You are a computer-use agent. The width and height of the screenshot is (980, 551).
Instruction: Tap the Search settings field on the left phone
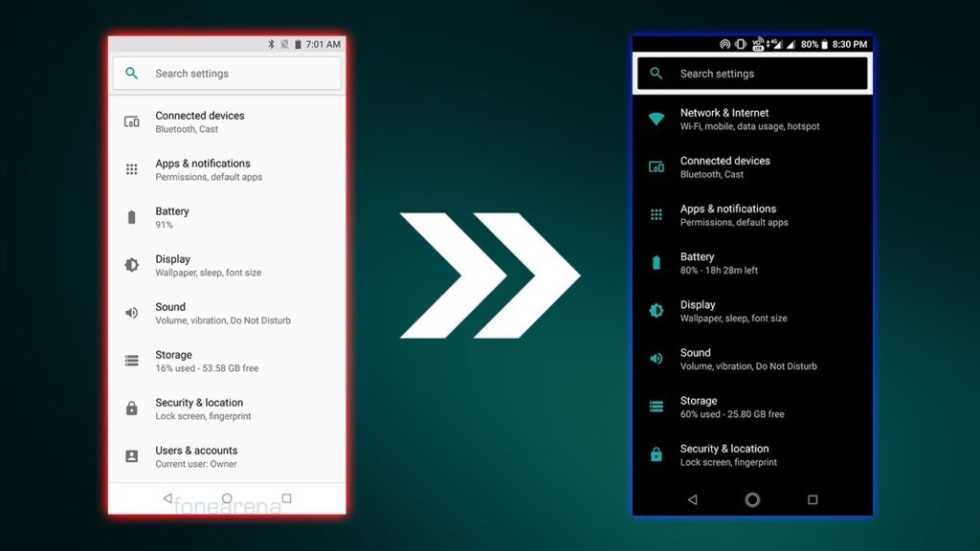coord(227,73)
